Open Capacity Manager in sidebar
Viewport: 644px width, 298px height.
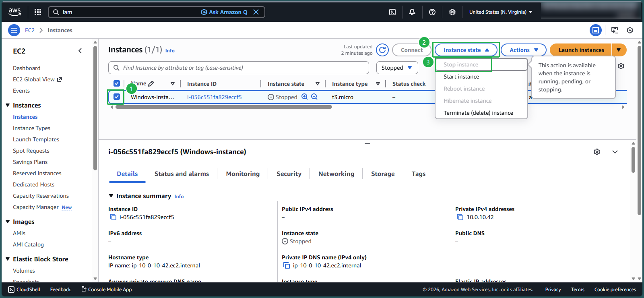click(x=36, y=207)
